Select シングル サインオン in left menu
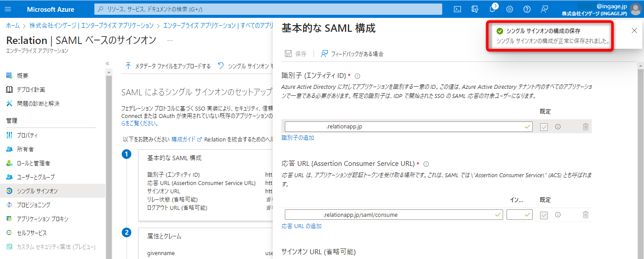 pos(53,191)
